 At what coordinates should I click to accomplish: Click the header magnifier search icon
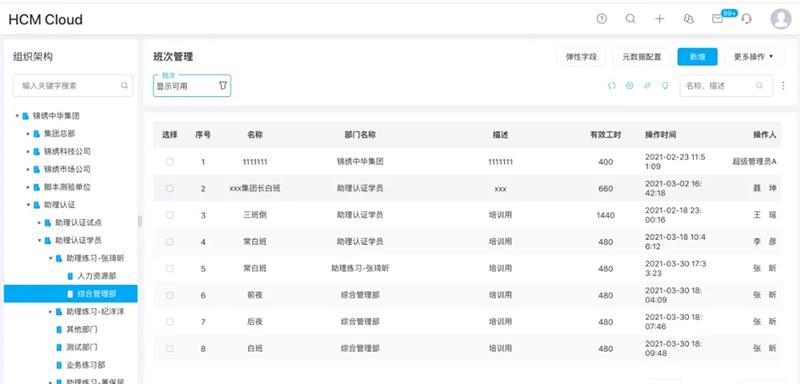(631, 19)
